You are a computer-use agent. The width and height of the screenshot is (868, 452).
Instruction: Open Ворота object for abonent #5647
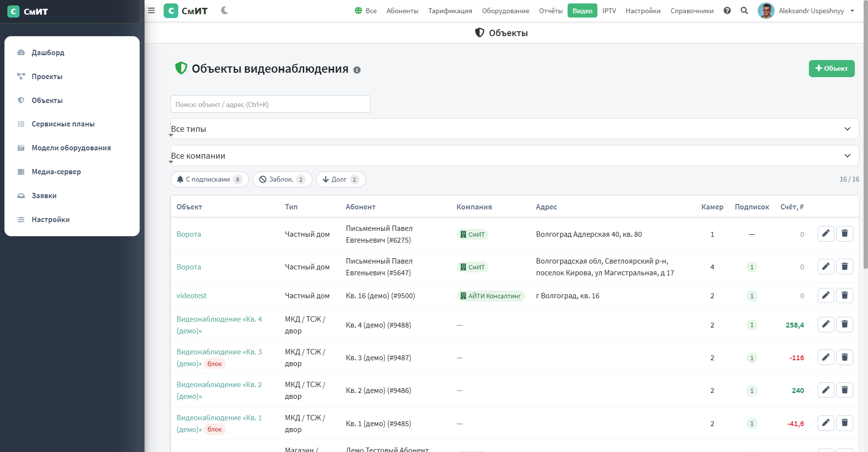tap(189, 267)
